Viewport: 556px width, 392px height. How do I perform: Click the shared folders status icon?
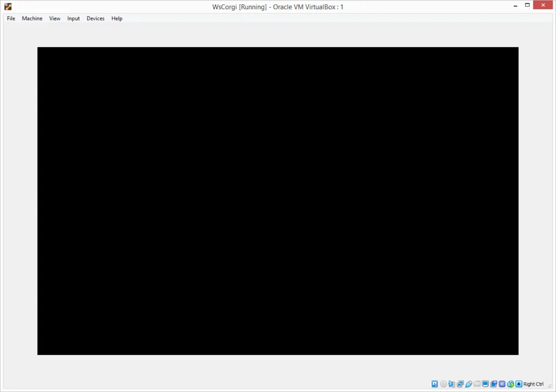click(x=477, y=384)
